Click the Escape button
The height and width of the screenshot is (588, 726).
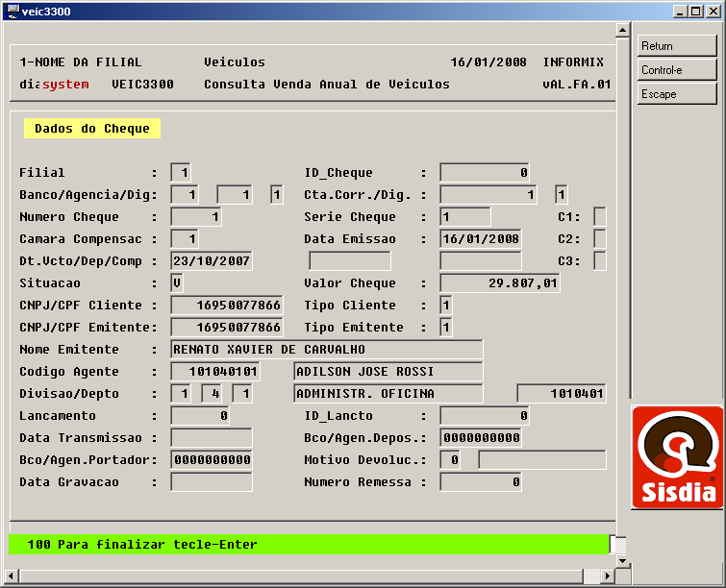coord(676,94)
